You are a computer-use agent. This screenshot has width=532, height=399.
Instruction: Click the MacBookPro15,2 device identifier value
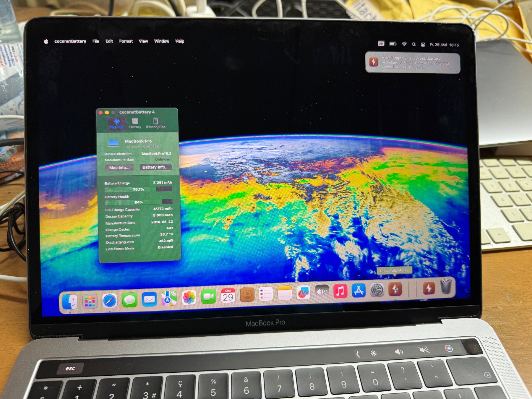click(x=156, y=153)
